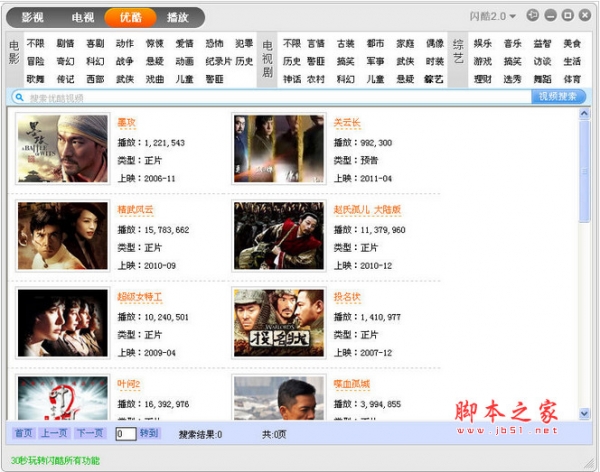
Task: Open the 闪酷2.0 dropdown menu
Action: click(493, 16)
